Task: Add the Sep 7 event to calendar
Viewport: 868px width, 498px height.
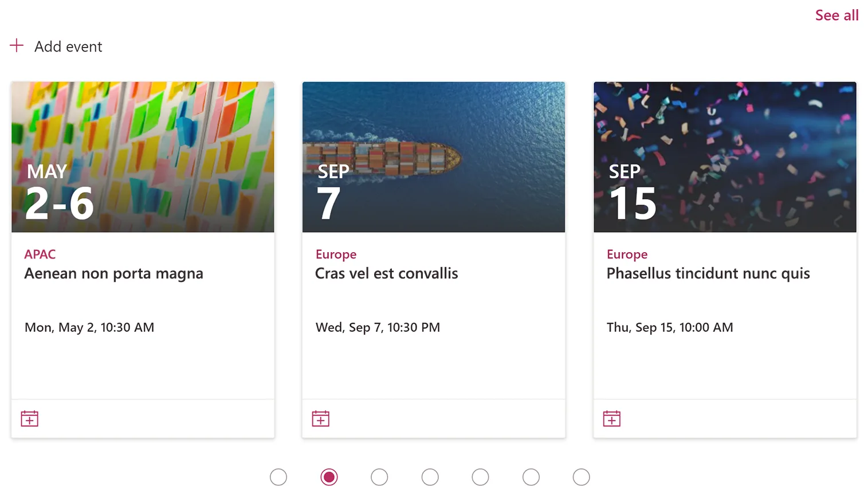Action: [x=321, y=419]
